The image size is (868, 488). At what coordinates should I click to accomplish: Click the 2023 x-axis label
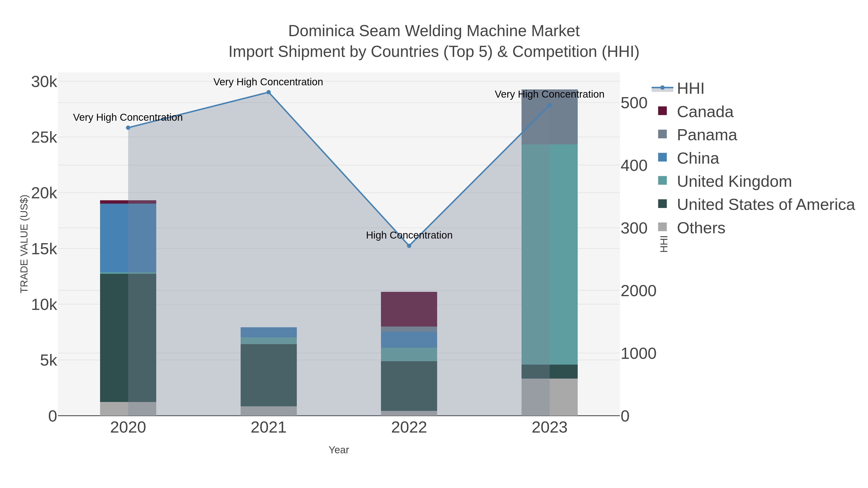(x=549, y=428)
